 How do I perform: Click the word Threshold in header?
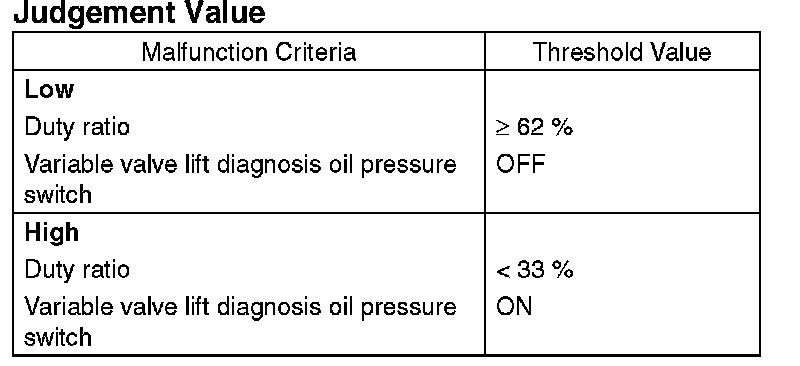point(581,52)
